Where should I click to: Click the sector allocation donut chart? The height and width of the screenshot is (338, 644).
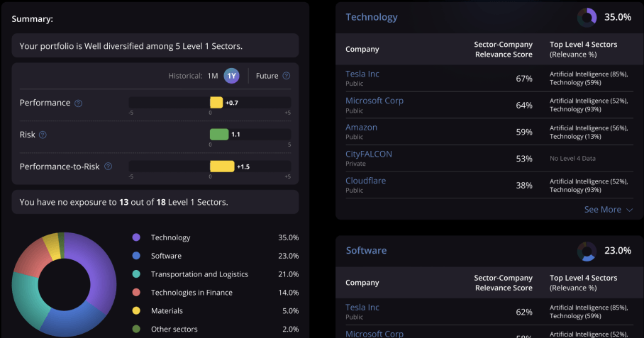pos(64,285)
